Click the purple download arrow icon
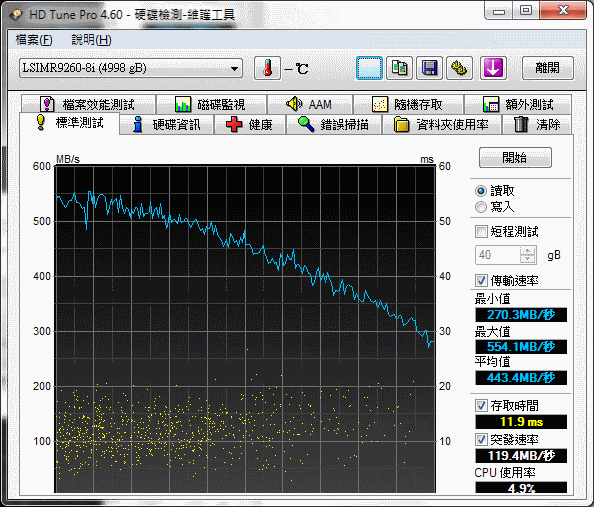Viewport: 594px width, 507px height. click(493, 68)
